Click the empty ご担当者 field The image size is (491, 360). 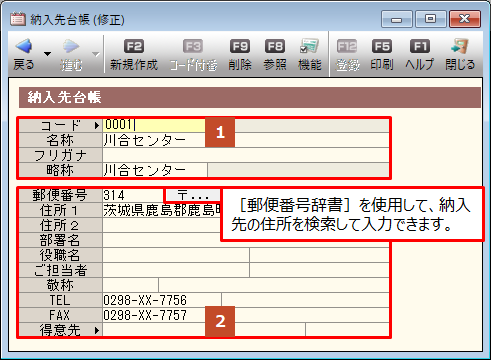tap(176, 270)
